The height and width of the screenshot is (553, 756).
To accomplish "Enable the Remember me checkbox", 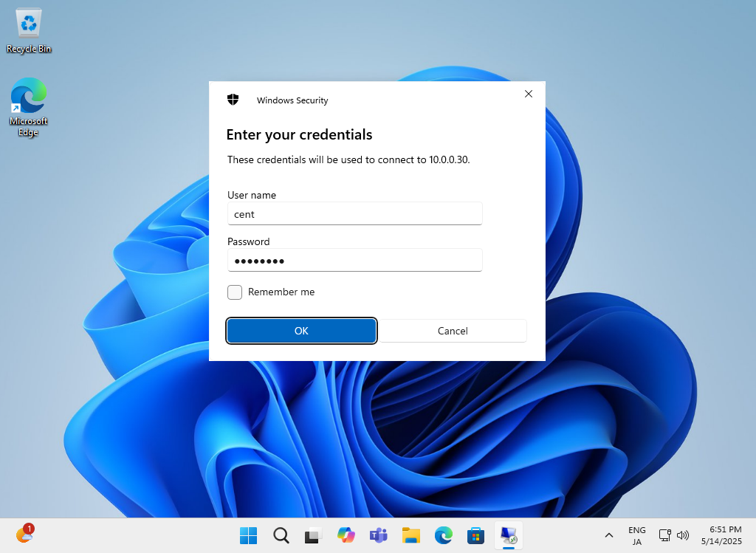I will click(234, 292).
